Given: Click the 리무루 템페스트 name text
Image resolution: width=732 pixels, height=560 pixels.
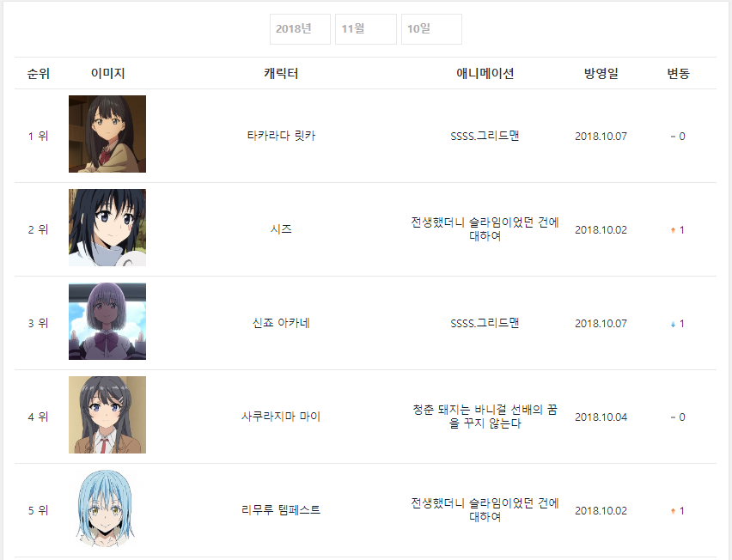Looking at the screenshot, I should (281, 510).
